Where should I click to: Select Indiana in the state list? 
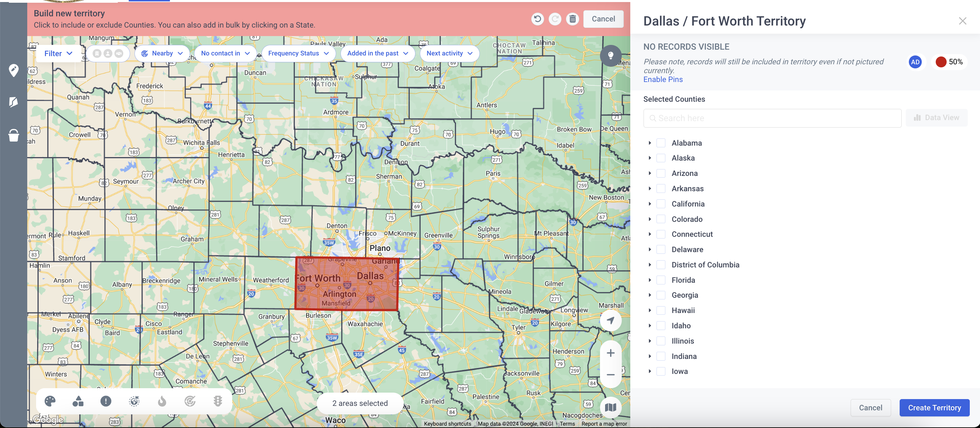(684, 356)
